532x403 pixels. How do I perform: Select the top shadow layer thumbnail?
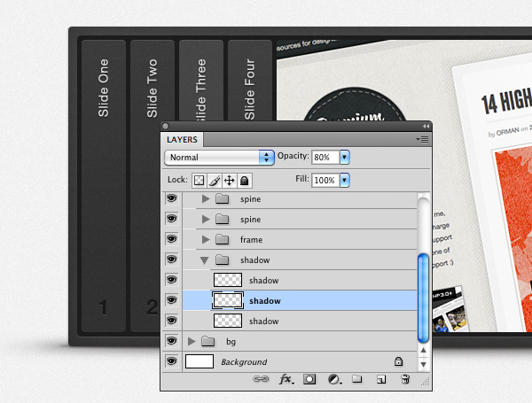click(228, 280)
